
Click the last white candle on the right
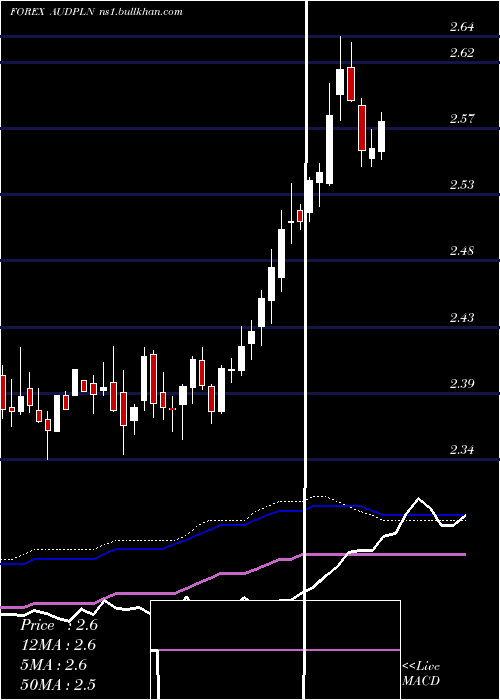[381, 137]
